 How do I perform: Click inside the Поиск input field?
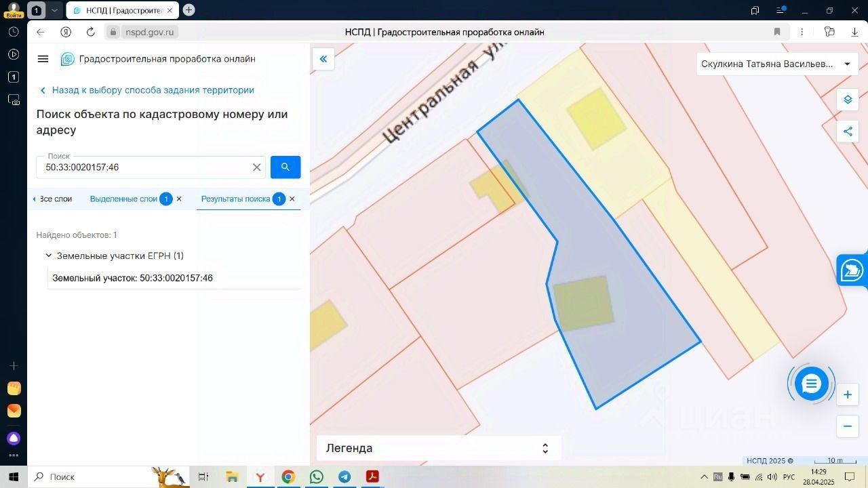click(x=144, y=167)
